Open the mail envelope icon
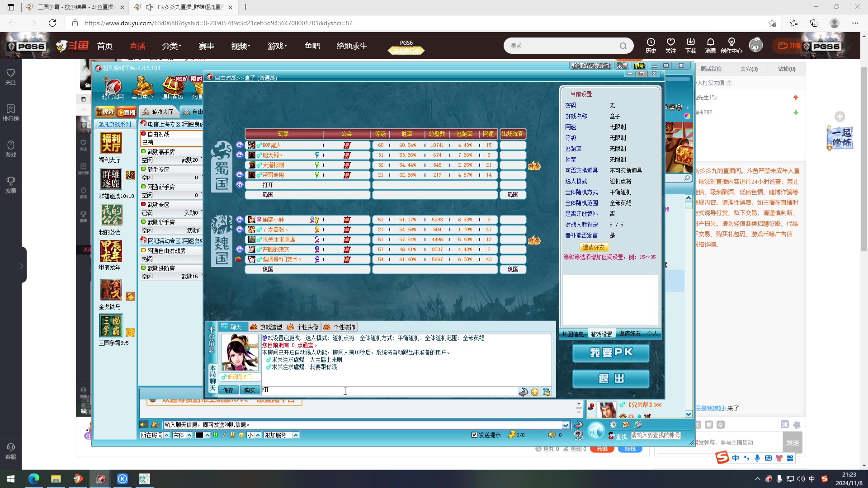 click(626, 425)
